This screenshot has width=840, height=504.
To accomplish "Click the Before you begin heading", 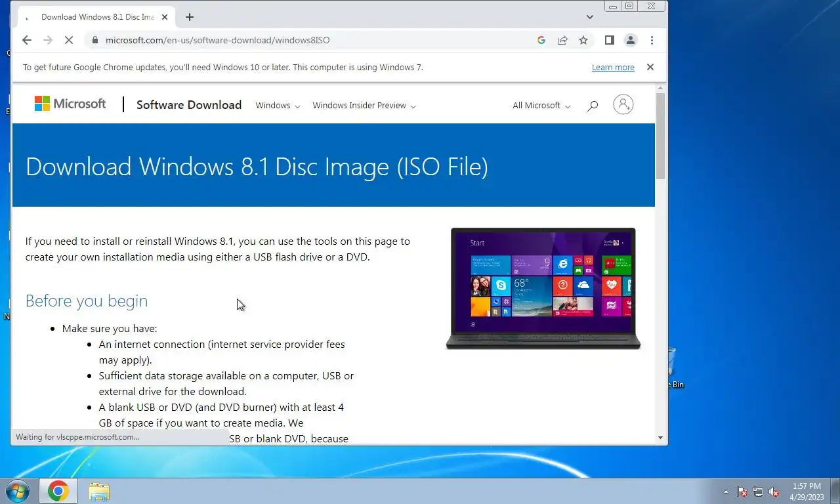I will click(x=87, y=301).
